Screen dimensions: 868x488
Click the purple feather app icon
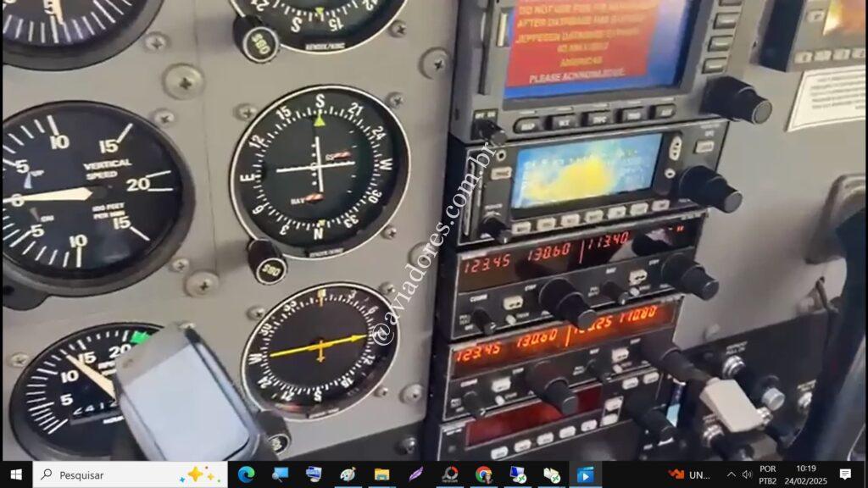(x=415, y=474)
